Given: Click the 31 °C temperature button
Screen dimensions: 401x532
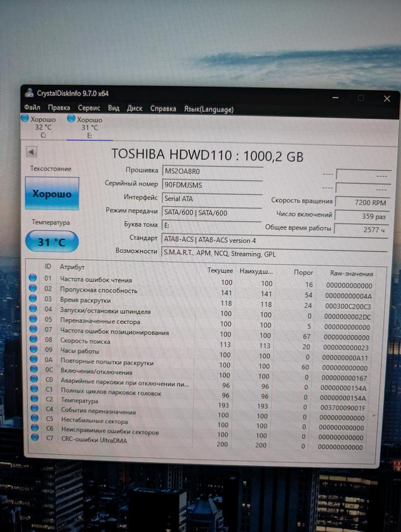Looking at the screenshot, I should [x=52, y=242].
